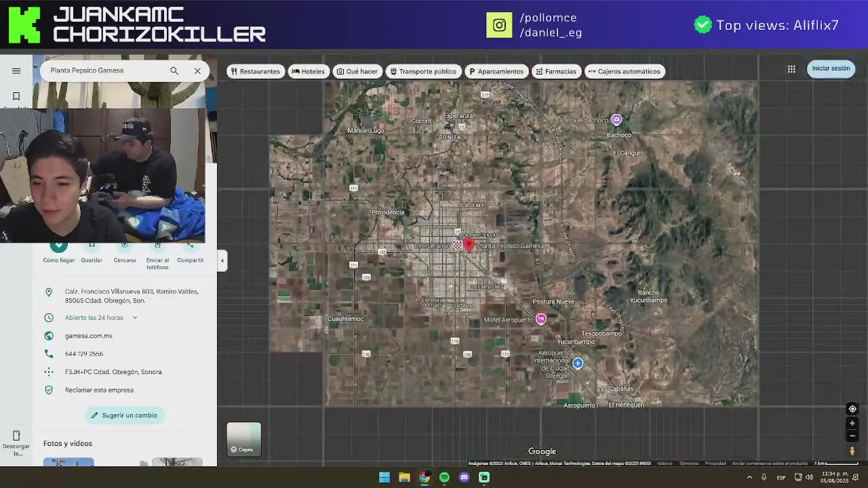Select the Qué hacer filter chip
The image size is (868, 488).
click(357, 71)
